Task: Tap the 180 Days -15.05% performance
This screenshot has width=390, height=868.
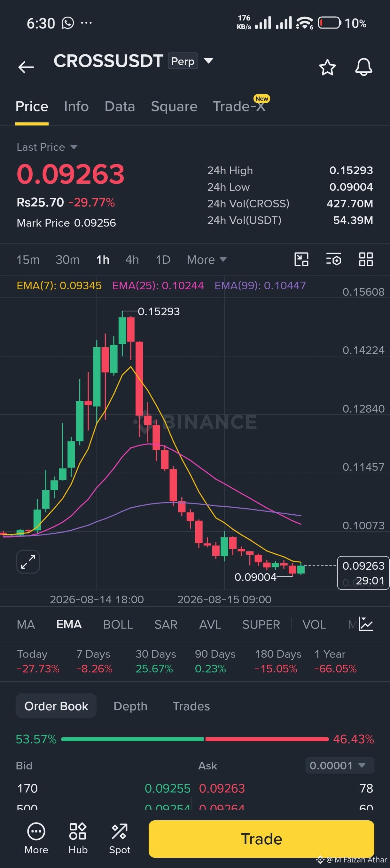Action: tap(277, 661)
